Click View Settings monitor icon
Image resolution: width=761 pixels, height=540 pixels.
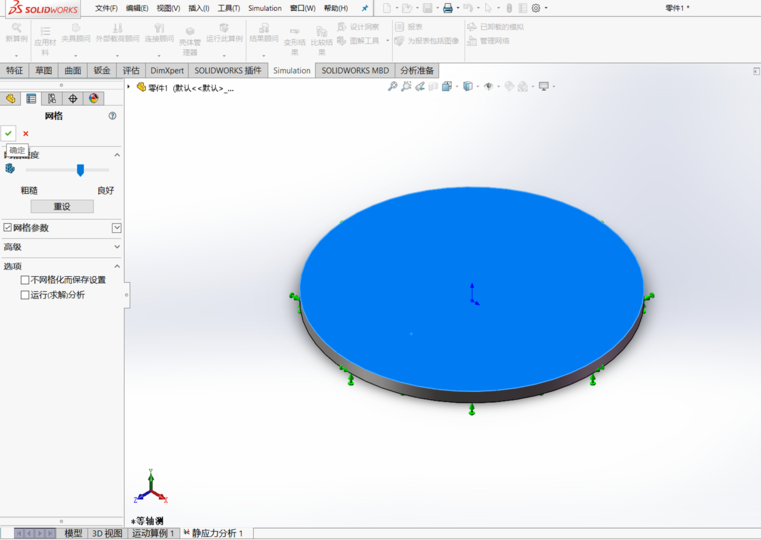tap(544, 86)
